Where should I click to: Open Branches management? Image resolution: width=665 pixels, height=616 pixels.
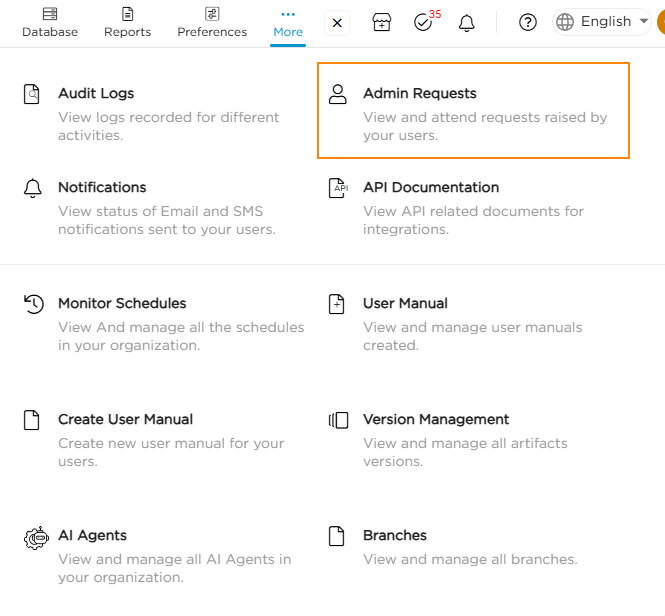pyautogui.click(x=394, y=535)
